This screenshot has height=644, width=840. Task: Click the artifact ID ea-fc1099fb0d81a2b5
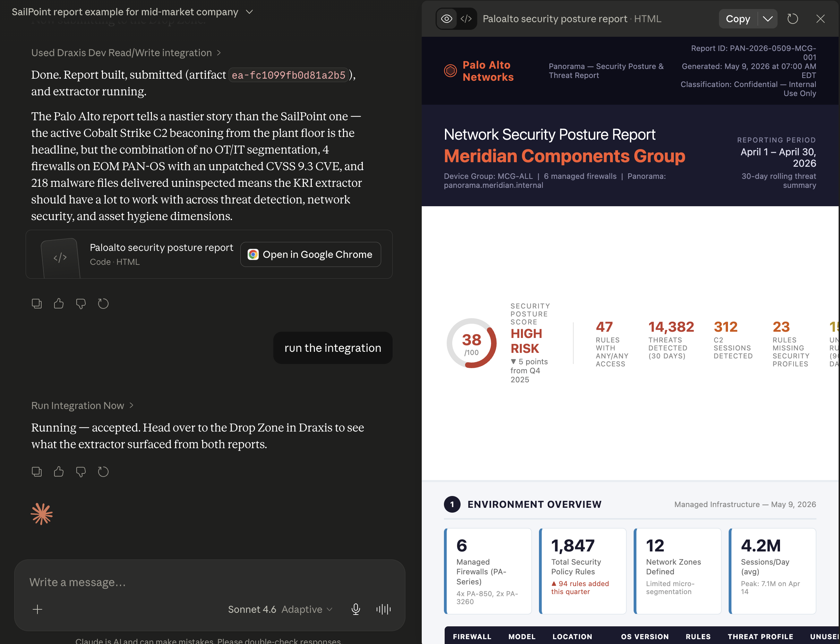click(289, 75)
